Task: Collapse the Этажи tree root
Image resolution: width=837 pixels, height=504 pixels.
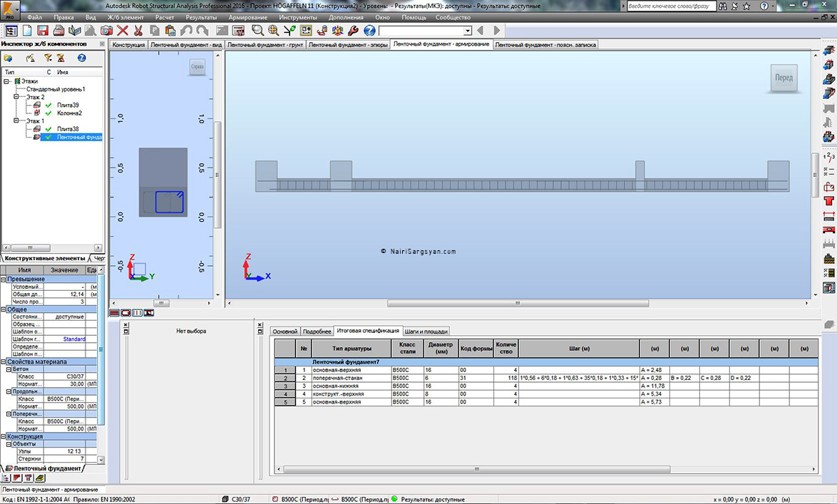Action: click(7, 81)
